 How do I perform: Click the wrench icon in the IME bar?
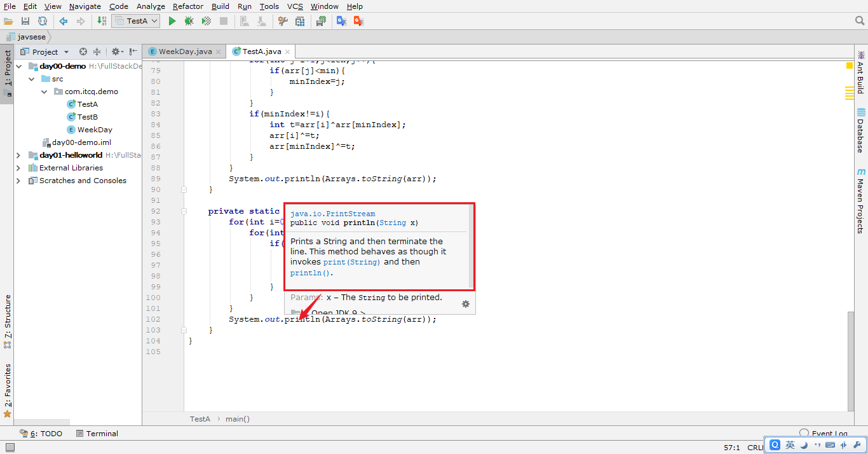857,445
